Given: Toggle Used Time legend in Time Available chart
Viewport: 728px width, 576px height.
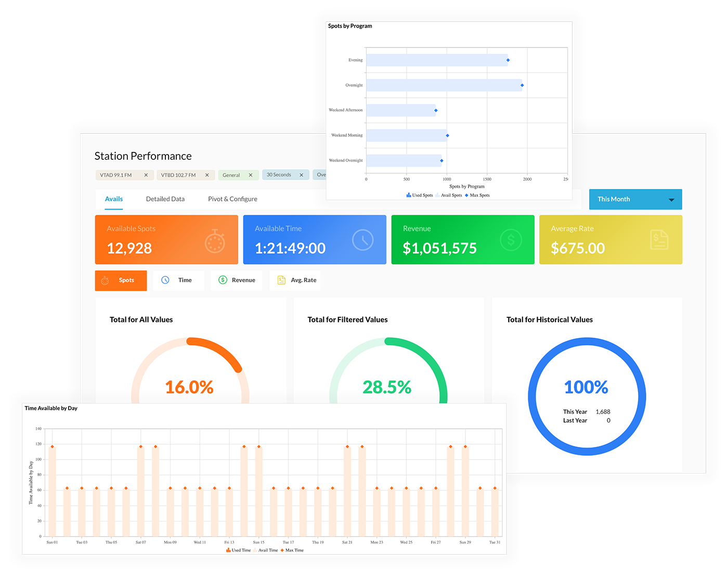Looking at the screenshot, I should click(x=238, y=551).
